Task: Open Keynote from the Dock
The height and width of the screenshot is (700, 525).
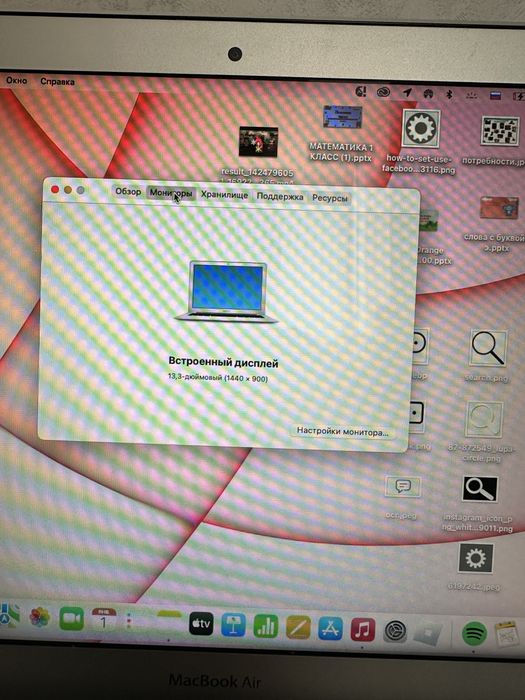Action: 233,625
